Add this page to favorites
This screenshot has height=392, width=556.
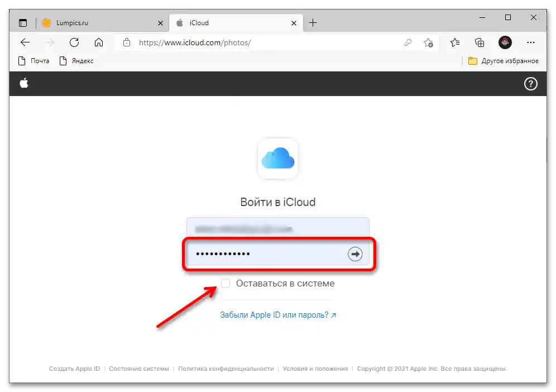428,42
